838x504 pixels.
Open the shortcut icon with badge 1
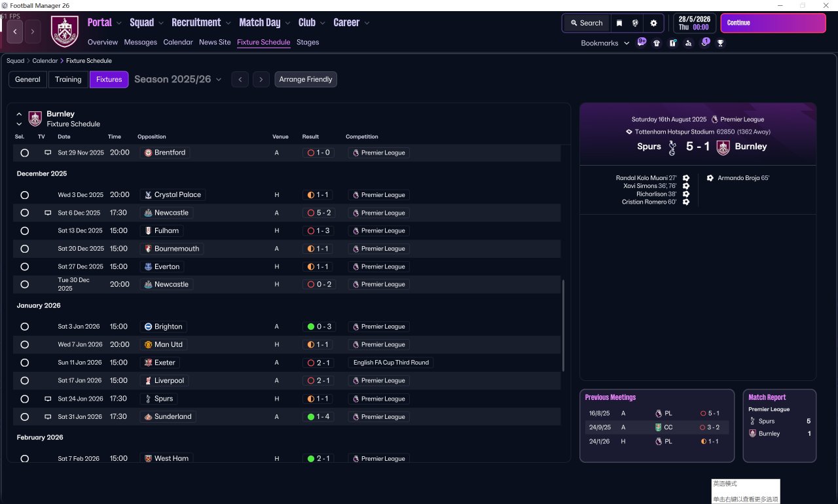click(x=704, y=43)
